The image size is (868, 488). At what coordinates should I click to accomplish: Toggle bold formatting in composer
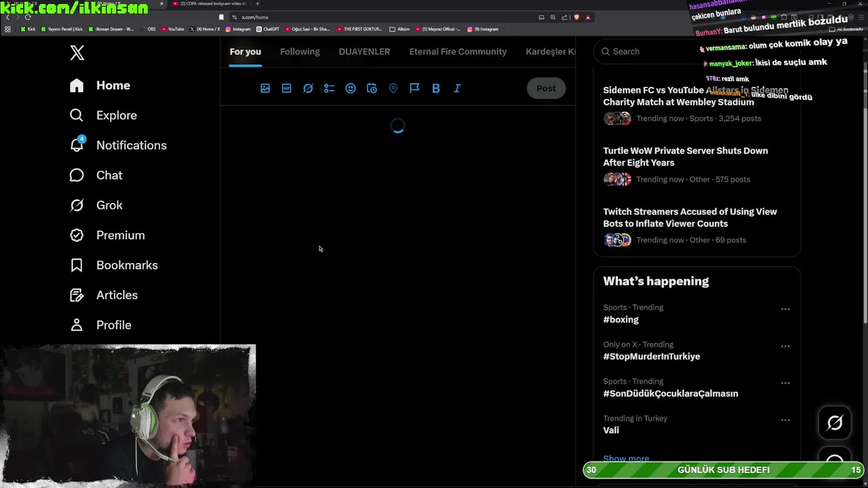pos(436,88)
